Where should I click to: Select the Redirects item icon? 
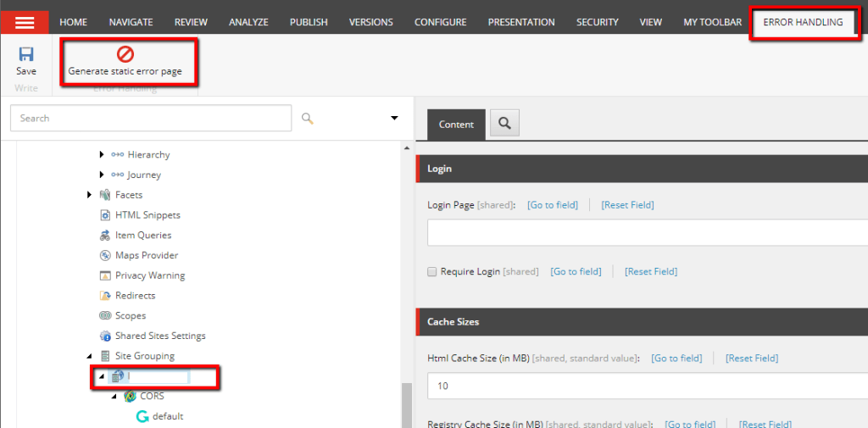tap(106, 296)
